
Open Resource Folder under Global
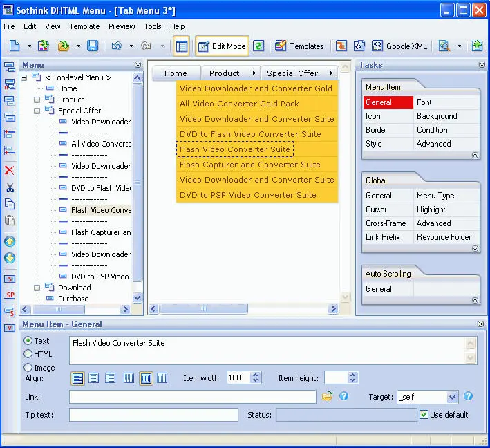(x=444, y=237)
